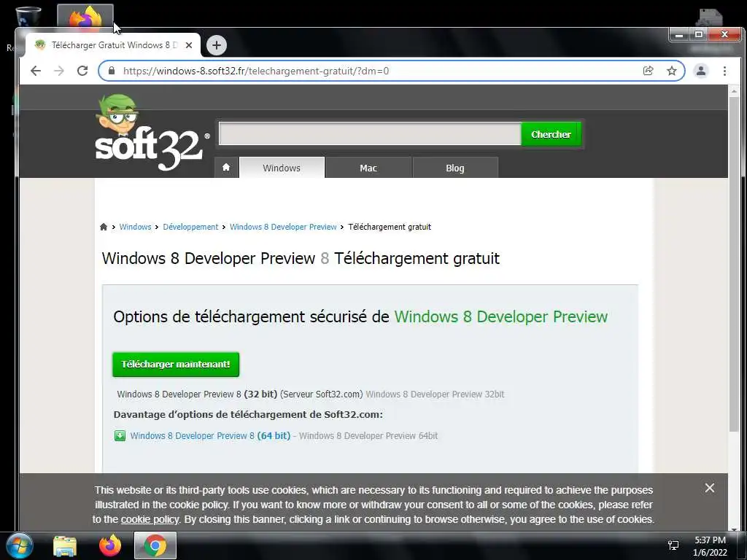The image size is (747, 560).
Task: Click the green Windows 8 Developer Preview heading text
Action: coord(500,316)
